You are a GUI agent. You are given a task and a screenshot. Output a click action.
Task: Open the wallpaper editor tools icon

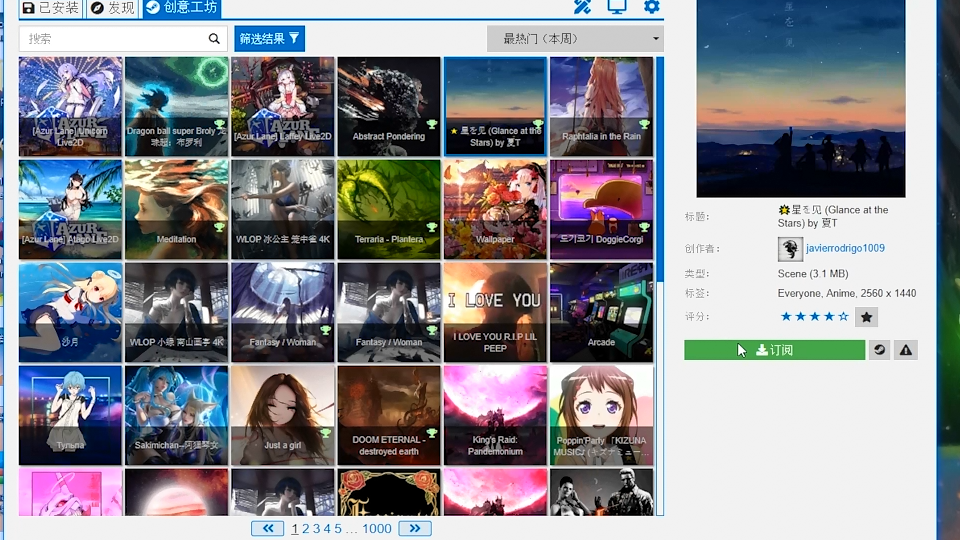(x=582, y=7)
